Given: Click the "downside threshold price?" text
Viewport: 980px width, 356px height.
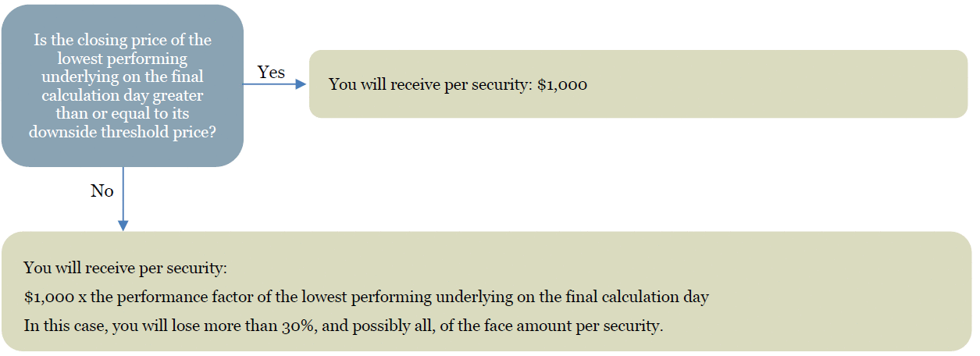Looking at the screenshot, I should click(x=123, y=132).
